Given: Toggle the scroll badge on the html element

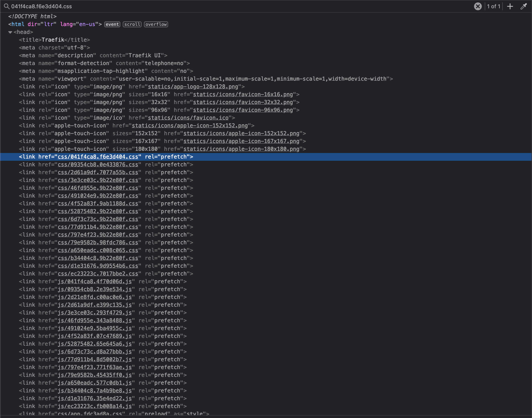Looking at the screenshot, I should point(132,24).
